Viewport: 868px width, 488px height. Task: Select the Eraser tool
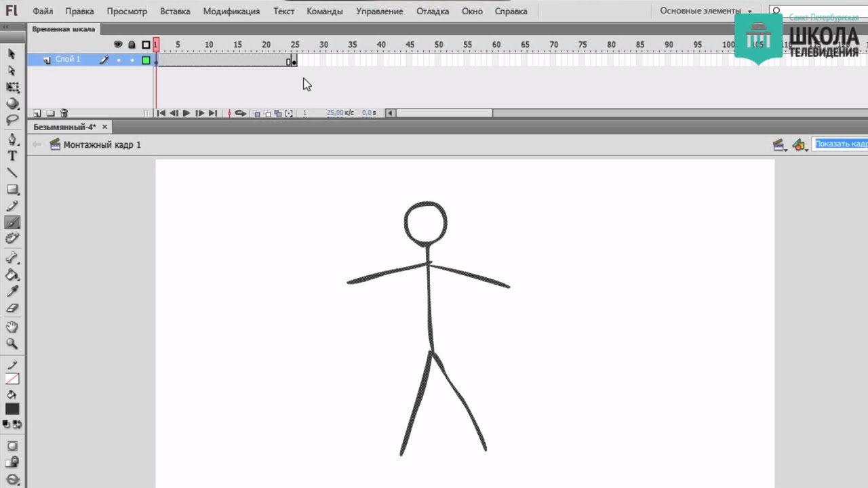12,308
